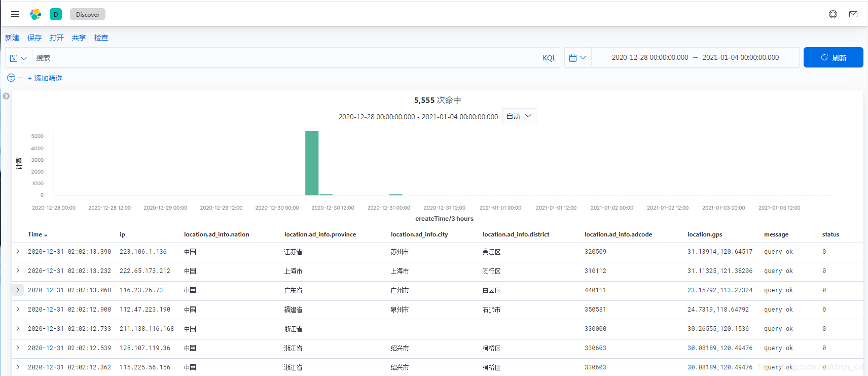Click 新建 to create new search
Screen dimensions: 868x376
coord(12,38)
